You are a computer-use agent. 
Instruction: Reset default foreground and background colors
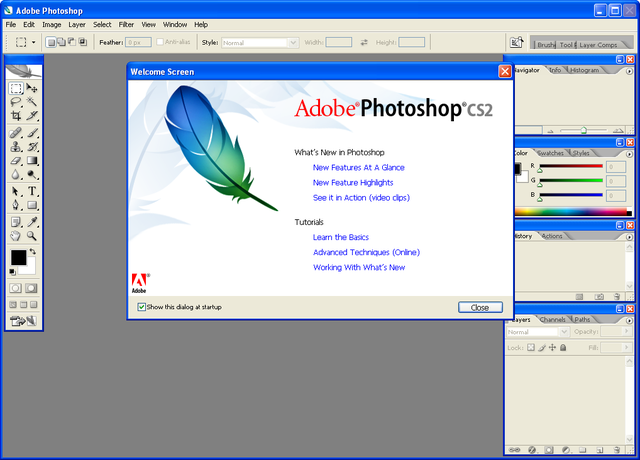tap(12, 271)
